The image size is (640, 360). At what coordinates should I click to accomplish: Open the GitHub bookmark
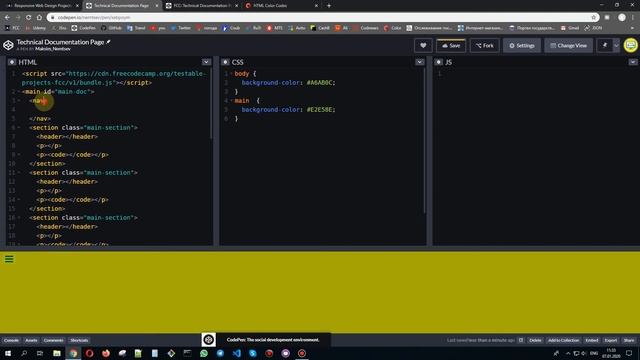[x=111, y=28]
